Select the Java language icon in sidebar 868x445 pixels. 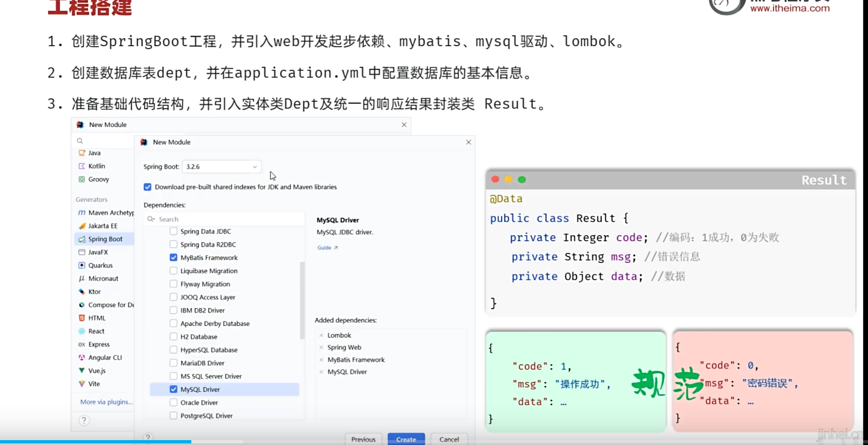click(x=82, y=153)
